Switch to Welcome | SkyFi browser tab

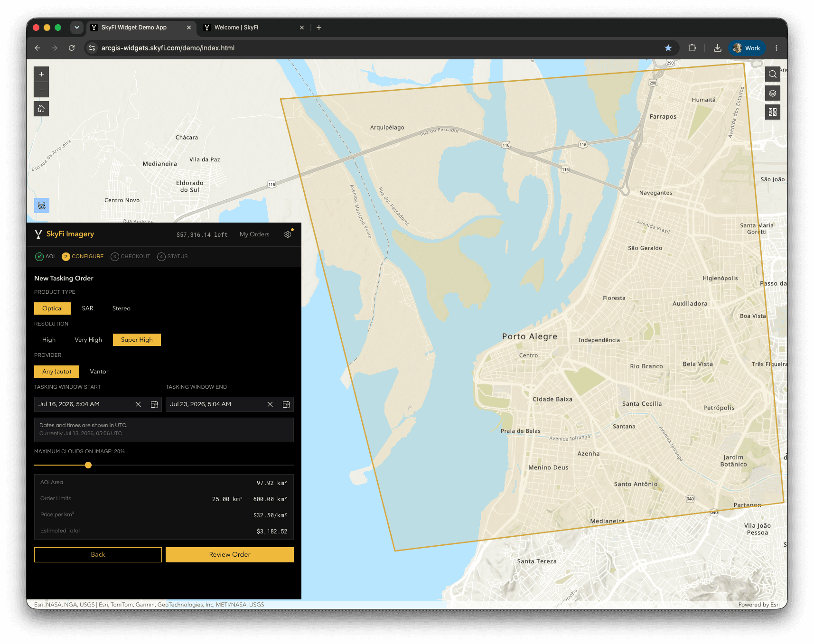pyautogui.click(x=253, y=28)
